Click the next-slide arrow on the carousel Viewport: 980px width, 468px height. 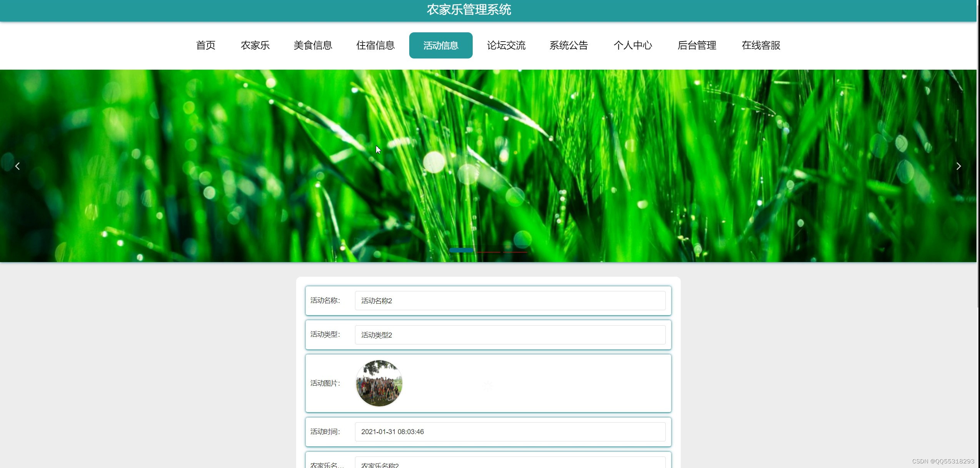pos(958,166)
